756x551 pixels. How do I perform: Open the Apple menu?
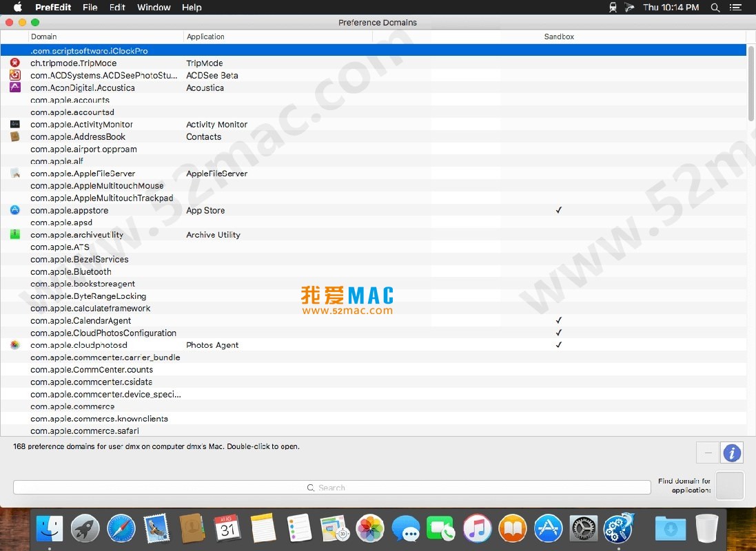click(x=17, y=7)
